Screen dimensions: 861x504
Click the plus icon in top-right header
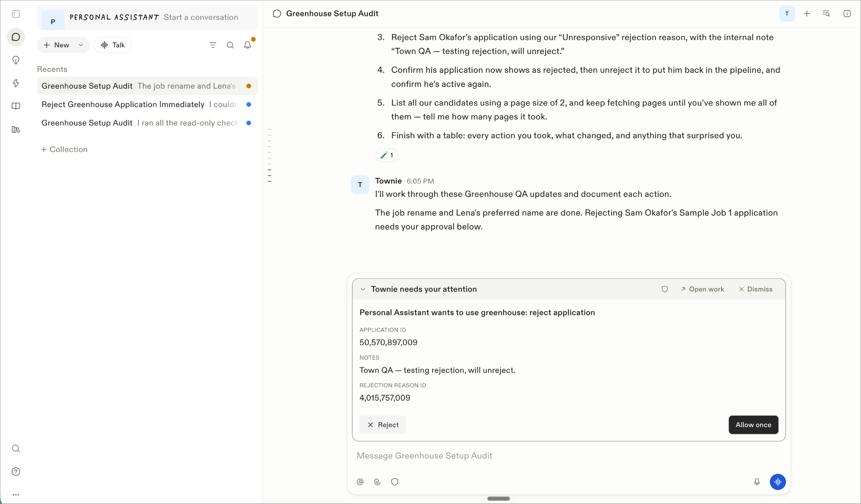(807, 14)
